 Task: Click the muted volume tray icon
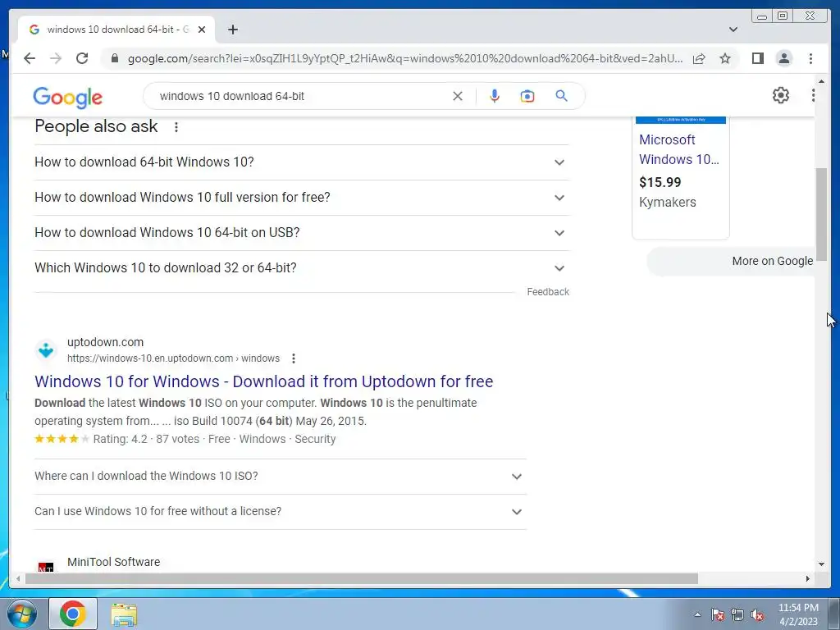[757, 614]
